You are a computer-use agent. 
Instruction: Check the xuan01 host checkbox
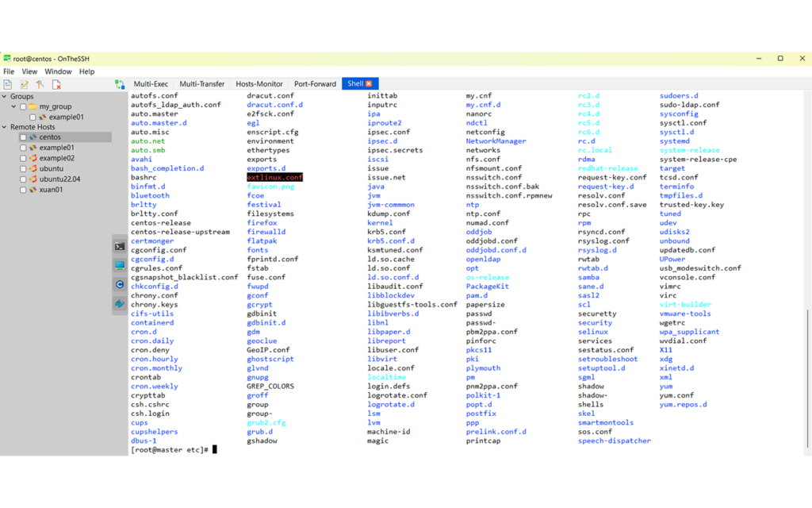point(22,188)
